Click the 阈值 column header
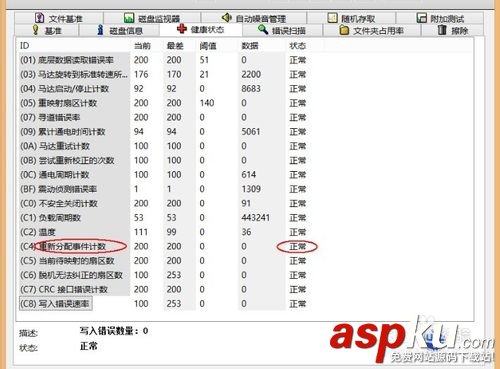This screenshot has width=500, height=369. [x=208, y=46]
